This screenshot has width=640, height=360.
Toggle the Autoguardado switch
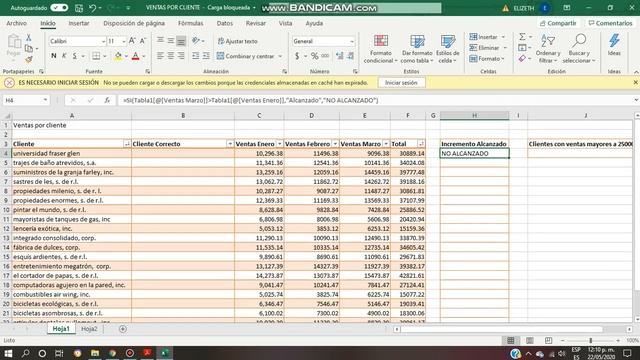pos(59,8)
